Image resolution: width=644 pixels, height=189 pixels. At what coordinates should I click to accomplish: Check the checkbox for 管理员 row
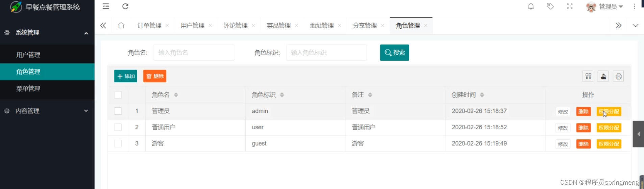coord(118,111)
